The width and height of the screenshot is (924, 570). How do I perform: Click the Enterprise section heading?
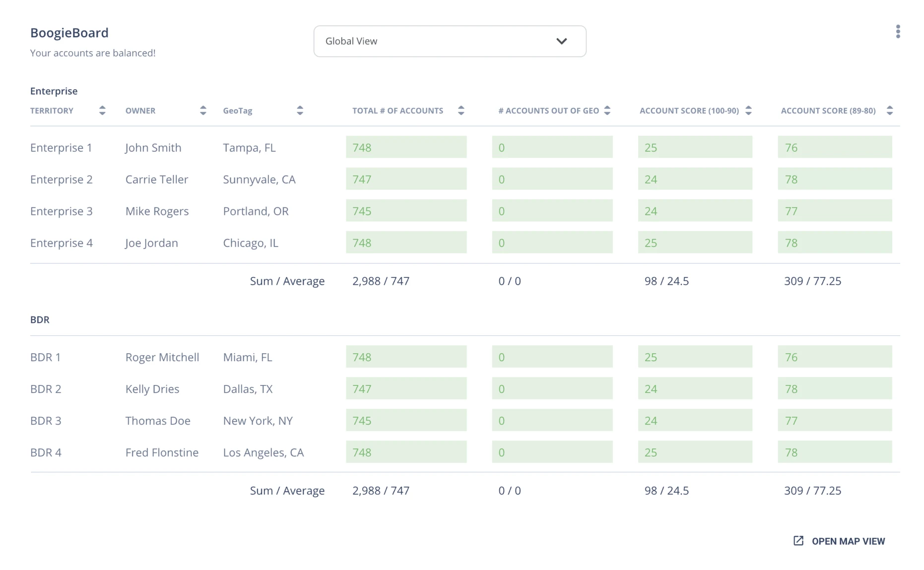coord(54,91)
